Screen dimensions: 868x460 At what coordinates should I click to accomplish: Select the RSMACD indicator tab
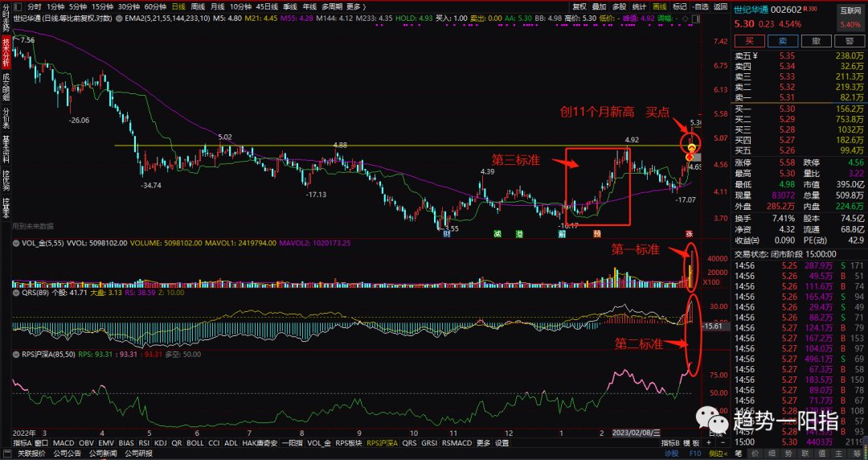pos(457,443)
